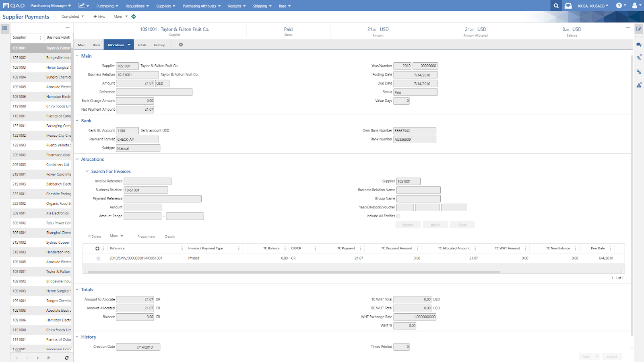This screenshot has height=362, width=644.
Task: Check the Include All Entities box
Action: click(398, 216)
